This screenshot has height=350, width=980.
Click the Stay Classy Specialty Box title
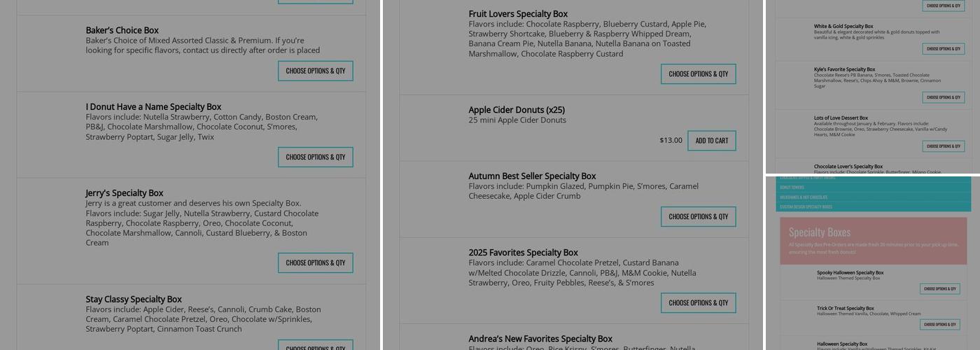pyautogui.click(x=134, y=299)
